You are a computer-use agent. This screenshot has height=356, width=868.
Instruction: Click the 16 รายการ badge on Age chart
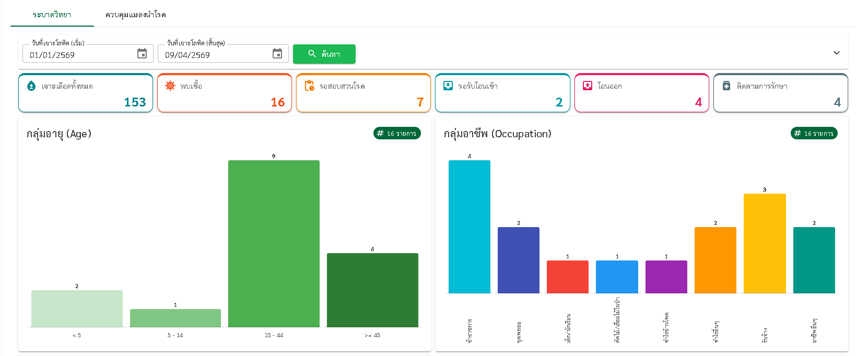point(397,134)
